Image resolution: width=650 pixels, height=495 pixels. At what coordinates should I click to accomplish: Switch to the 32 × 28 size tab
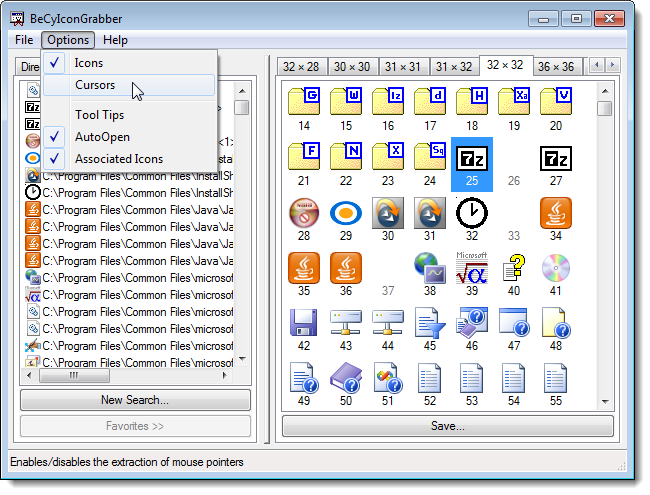[x=301, y=67]
